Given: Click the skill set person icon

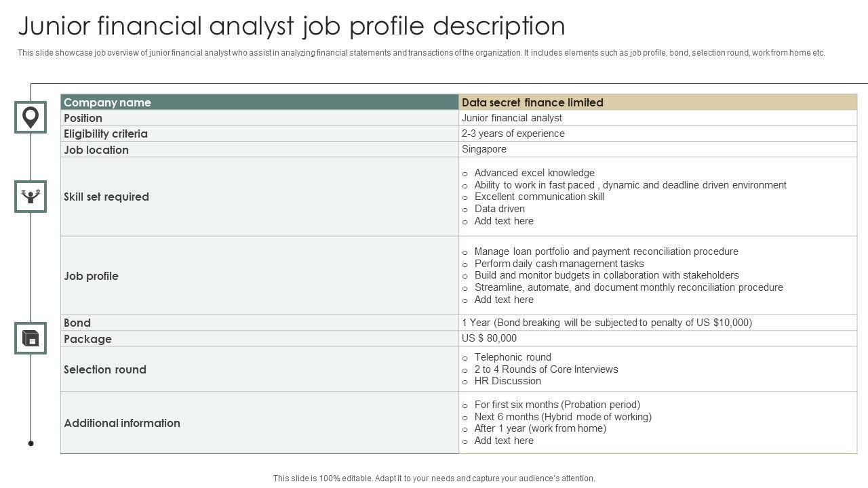Looking at the screenshot, I should (x=31, y=197).
